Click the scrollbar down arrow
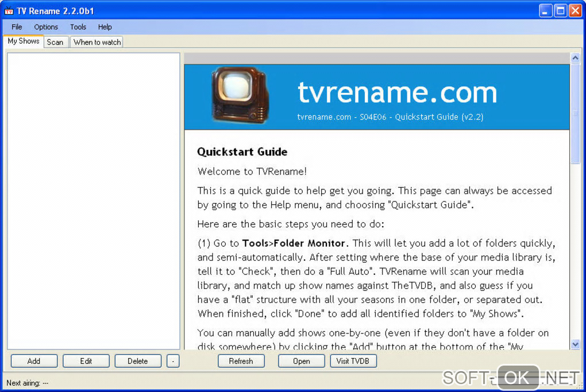Image resolution: width=586 pixels, height=392 pixels. click(575, 344)
